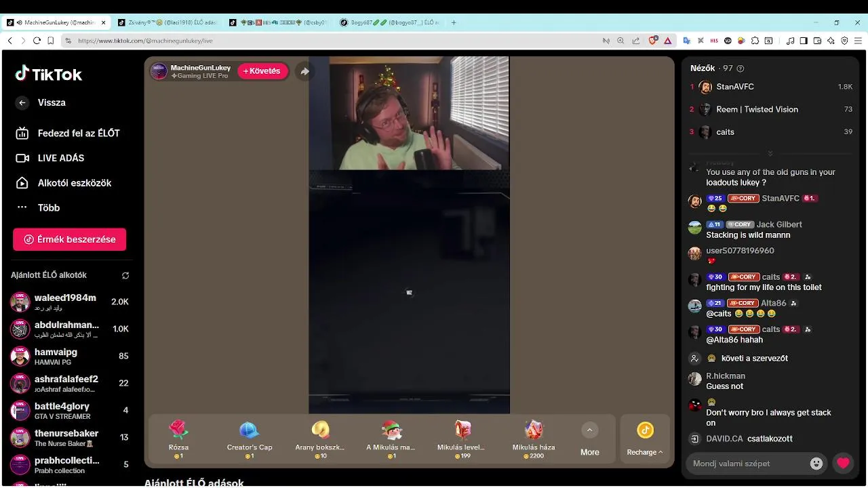Viewport: 868px width, 488px height.
Task: Send the Creator's Cap gift
Action: point(250,439)
